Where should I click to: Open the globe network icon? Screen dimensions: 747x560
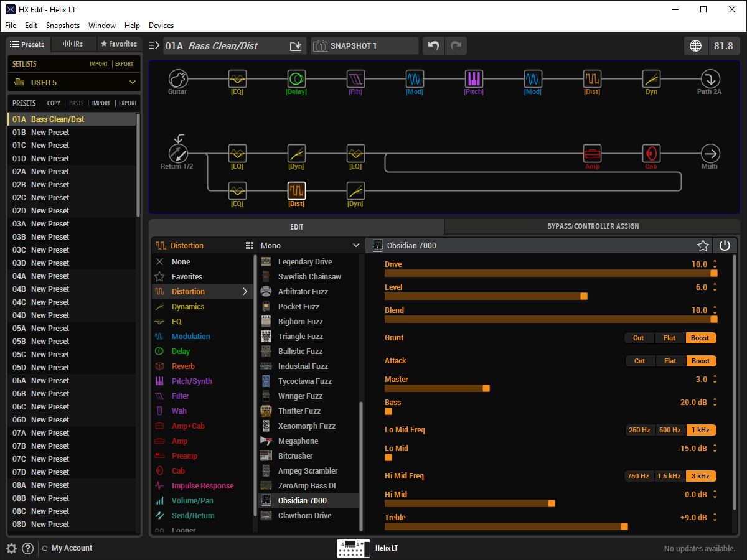click(696, 46)
